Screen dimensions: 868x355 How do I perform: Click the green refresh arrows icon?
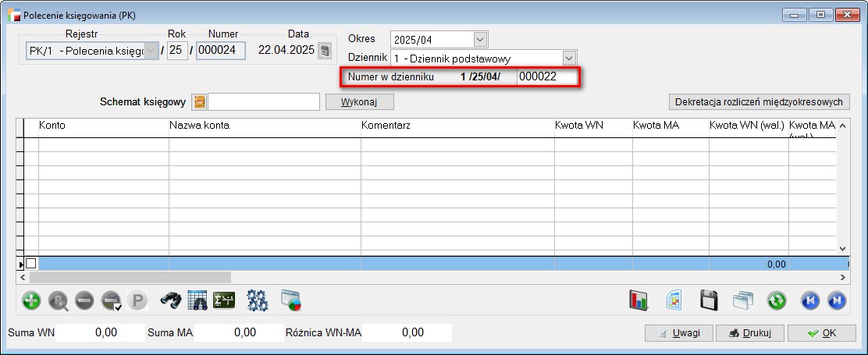[776, 300]
